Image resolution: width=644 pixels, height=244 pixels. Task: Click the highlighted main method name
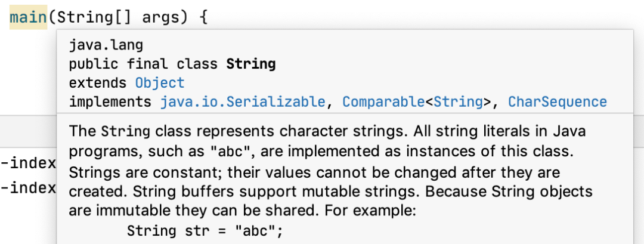28,17
